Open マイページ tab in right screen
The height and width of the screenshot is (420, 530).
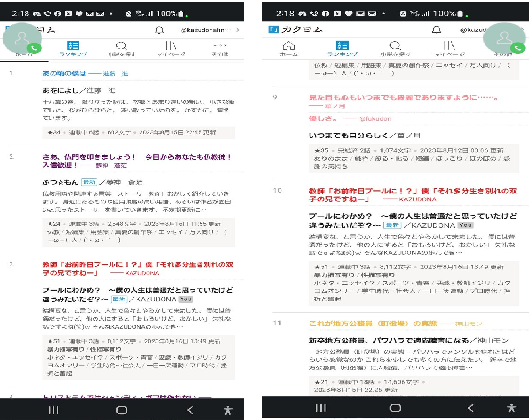coord(449,49)
